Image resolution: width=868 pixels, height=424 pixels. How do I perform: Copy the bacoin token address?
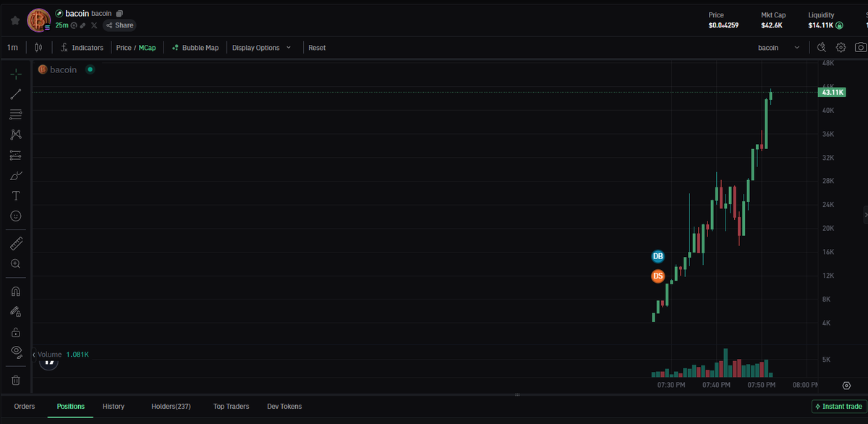119,14
